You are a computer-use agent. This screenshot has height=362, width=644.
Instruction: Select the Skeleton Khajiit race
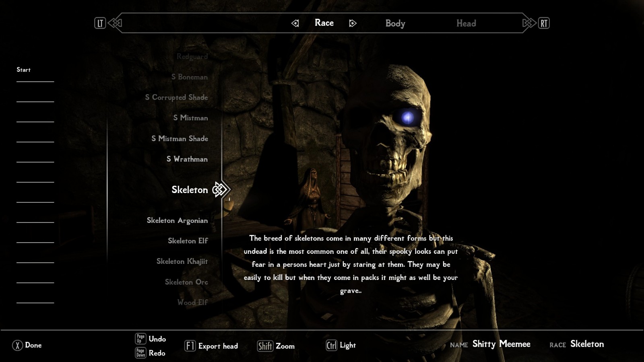[x=182, y=261]
